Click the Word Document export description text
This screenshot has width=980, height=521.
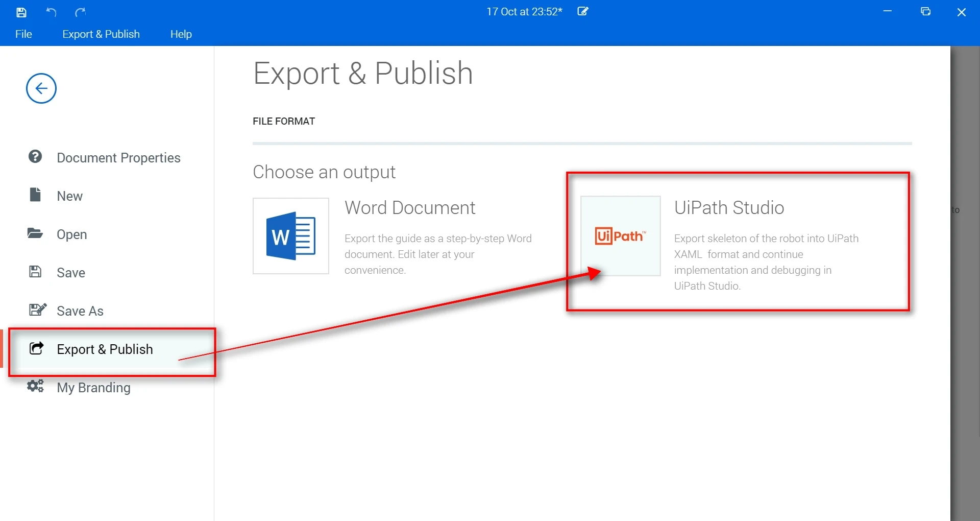pos(438,254)
